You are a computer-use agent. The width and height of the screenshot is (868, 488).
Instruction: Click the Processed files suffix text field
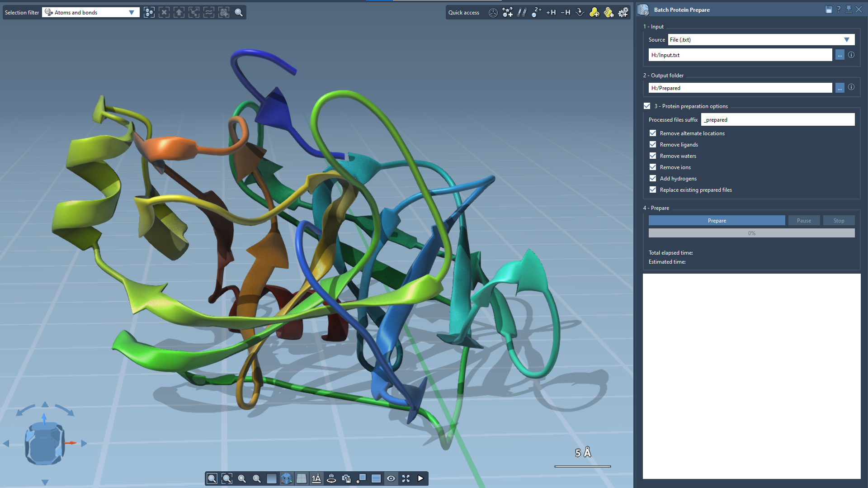(778, 120)
